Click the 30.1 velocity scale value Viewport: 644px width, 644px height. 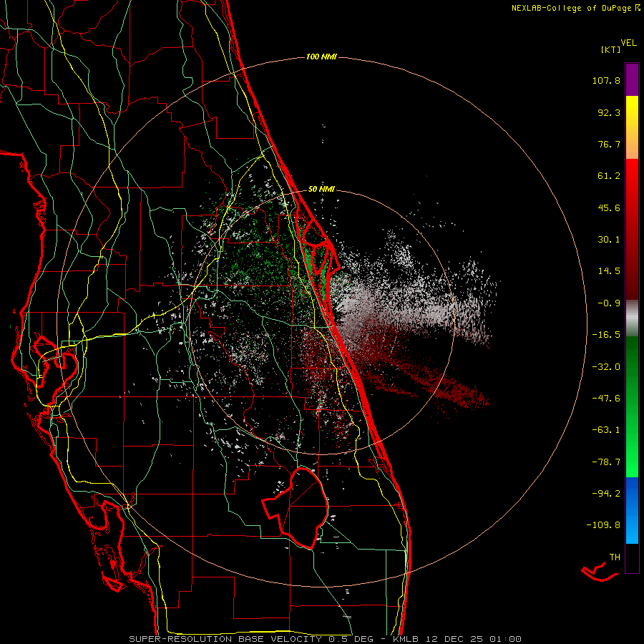(609, 240)
